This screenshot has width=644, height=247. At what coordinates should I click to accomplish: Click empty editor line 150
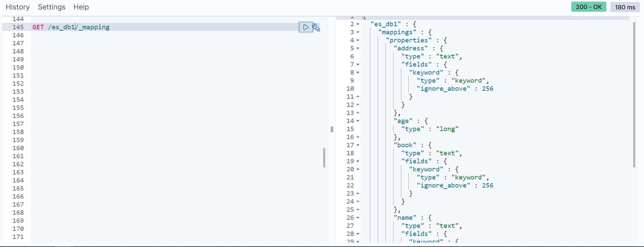pos(178,67)
